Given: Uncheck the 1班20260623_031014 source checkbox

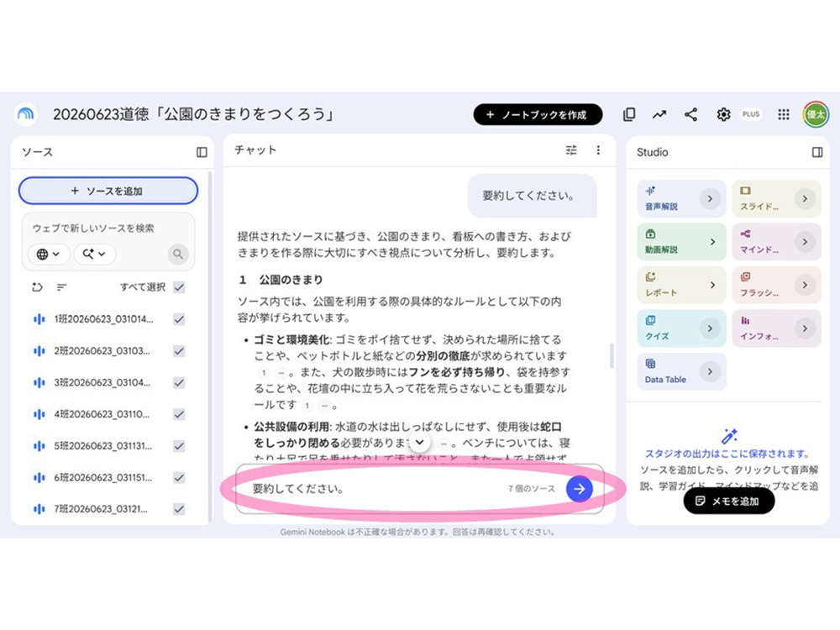Looking at the screenshot, I should (x=180, y=319).
